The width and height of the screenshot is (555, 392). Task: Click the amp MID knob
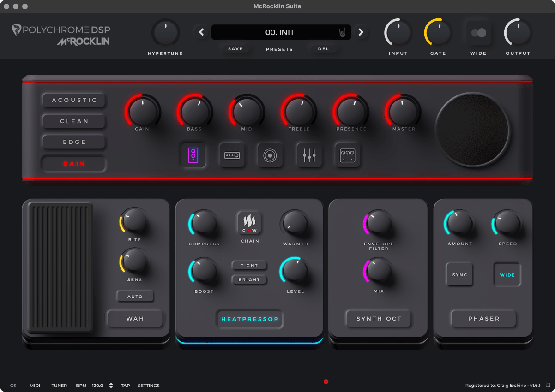[x=247, y=111]
